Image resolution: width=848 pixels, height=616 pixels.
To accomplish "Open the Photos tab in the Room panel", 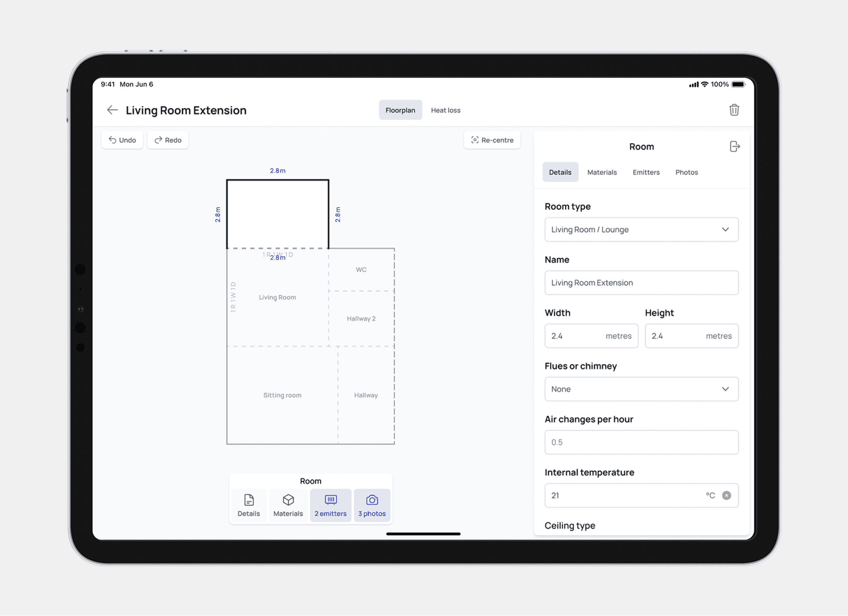I will pos(686,172).
